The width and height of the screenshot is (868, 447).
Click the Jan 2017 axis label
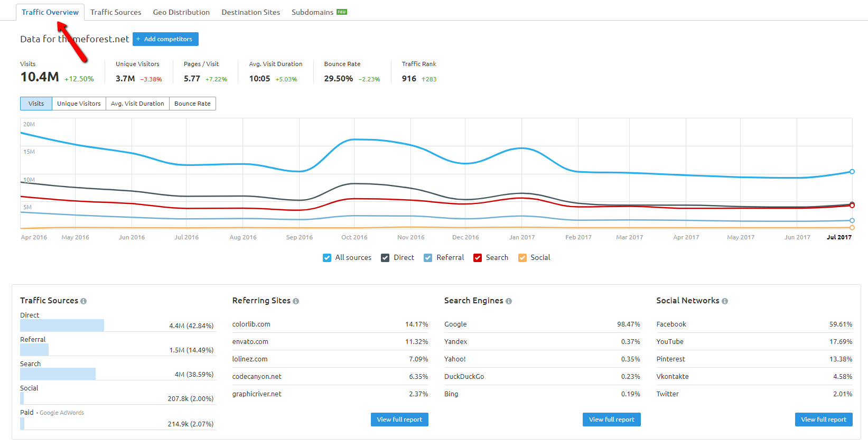pos(522,237)
